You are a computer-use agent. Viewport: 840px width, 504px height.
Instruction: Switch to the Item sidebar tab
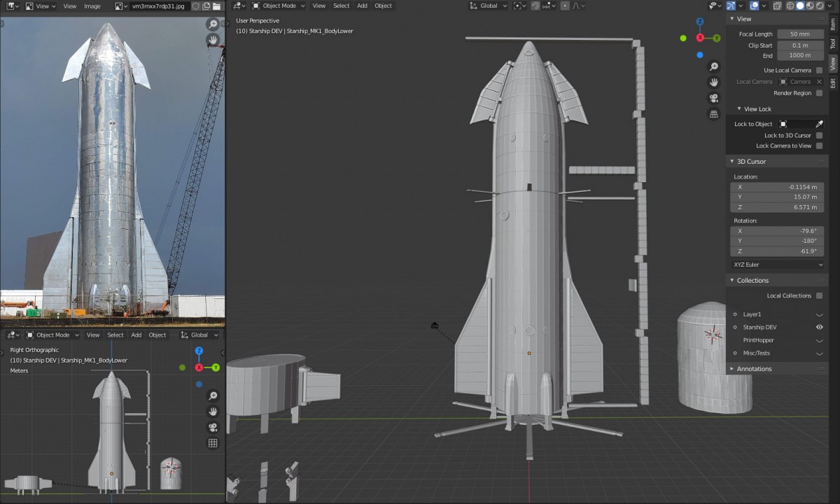tap(833, 23)
